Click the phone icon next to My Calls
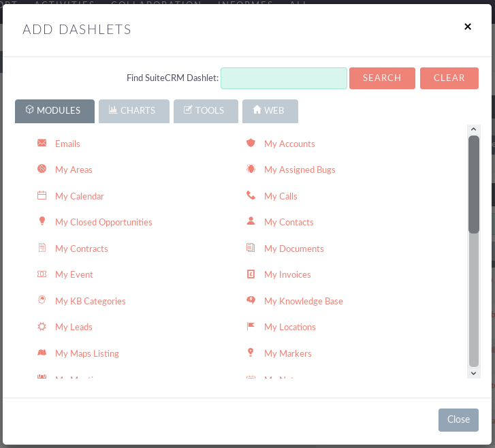Screen dimensions: 495x448 pyautogui.click(x=251, y=196)
